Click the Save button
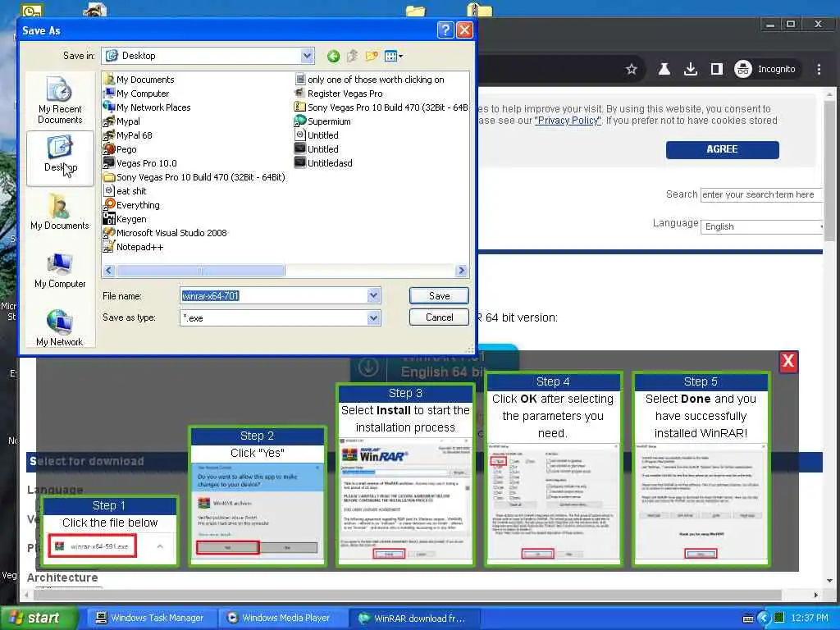This screenshot has height=630, width=840. click(x=439, y=295)
